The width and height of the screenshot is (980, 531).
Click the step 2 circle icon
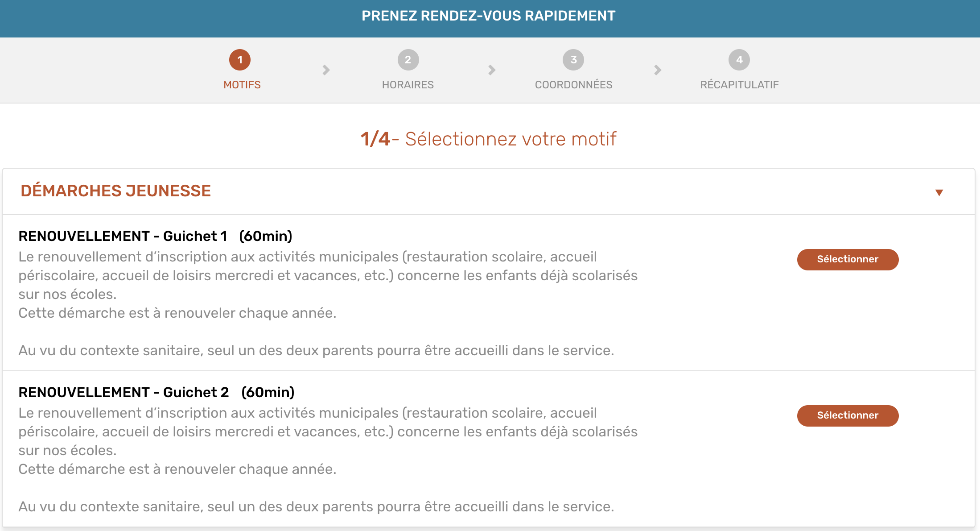tap(408, 60)
